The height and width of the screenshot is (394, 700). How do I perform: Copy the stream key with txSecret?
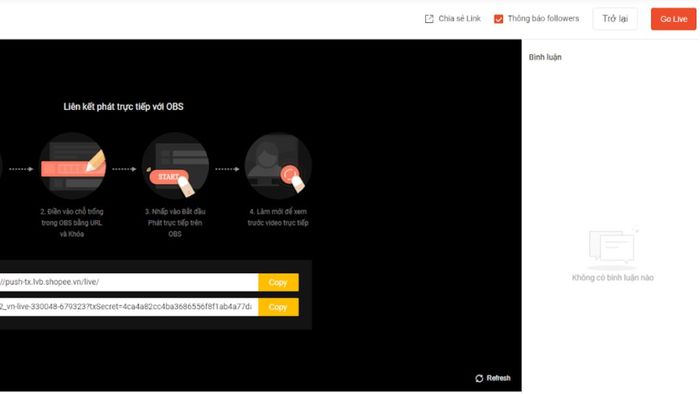pos(278,307)
